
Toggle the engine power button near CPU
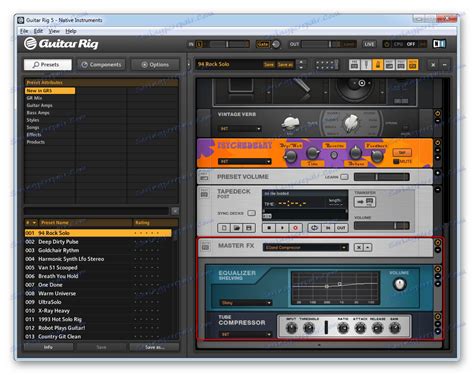click(387, 44)
